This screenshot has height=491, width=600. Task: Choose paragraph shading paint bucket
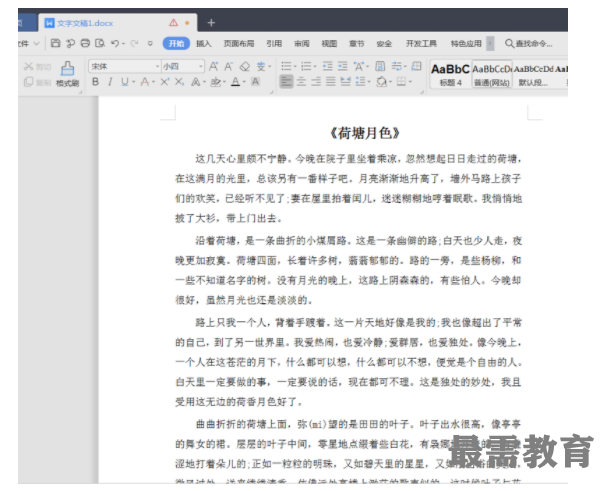pyautogui.click(x=381, y=82)
